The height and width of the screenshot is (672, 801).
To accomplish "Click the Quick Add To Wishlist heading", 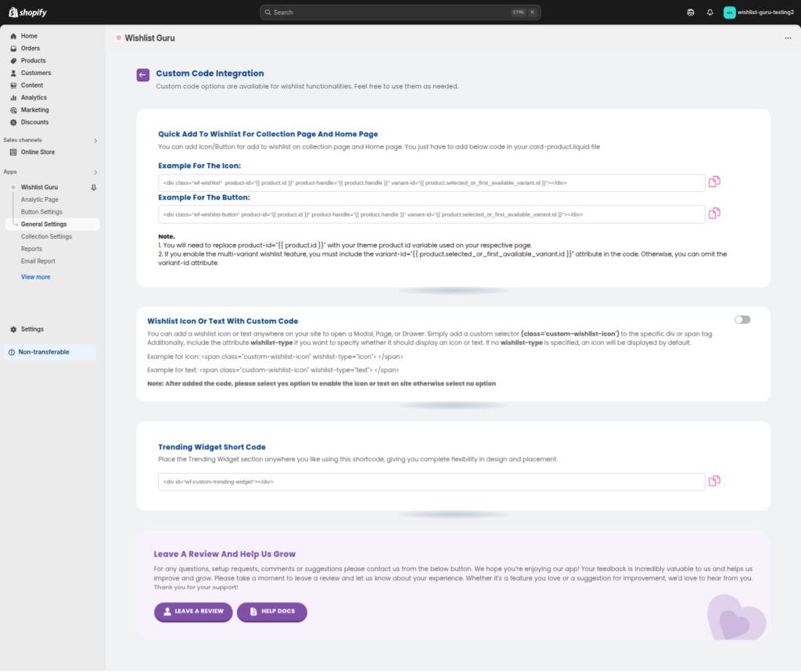I will pyautogui.click(x=268, y=135).
